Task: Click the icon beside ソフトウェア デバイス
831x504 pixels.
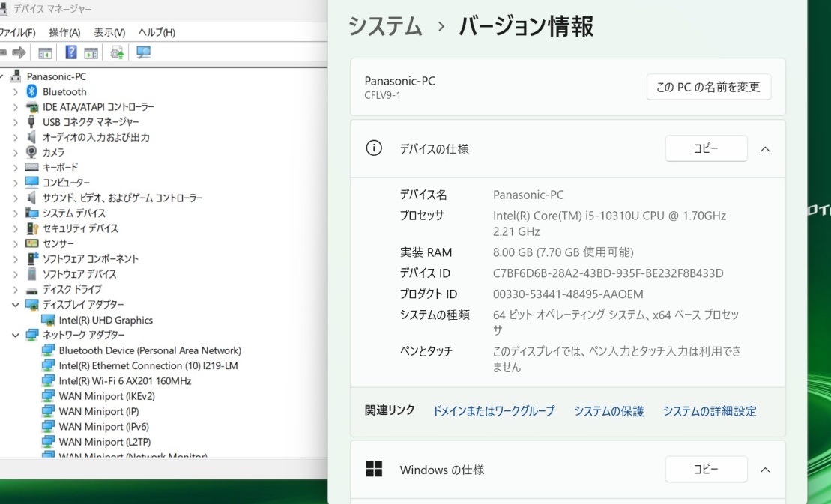Action: click(31, 273)
